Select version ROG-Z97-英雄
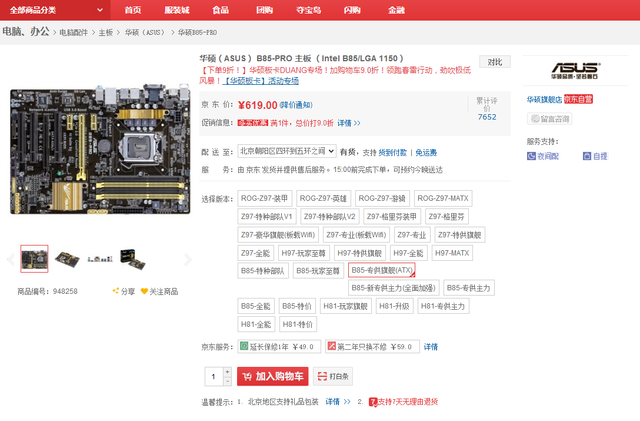 [x=323, y=198]
